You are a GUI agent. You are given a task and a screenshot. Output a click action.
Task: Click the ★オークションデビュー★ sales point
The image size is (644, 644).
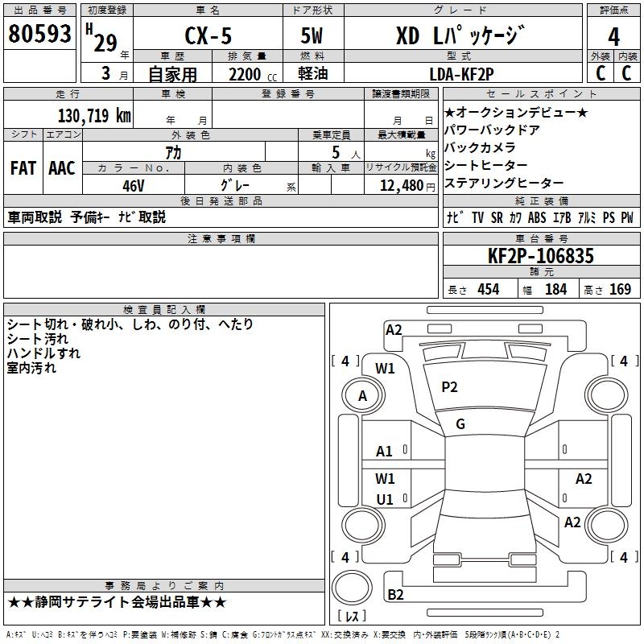tap(516, 113)
